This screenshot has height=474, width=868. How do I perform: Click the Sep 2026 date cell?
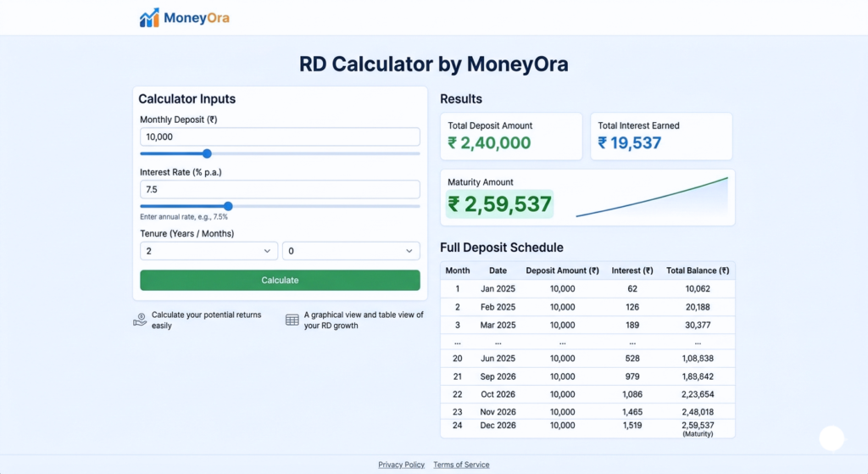[498, 376]
